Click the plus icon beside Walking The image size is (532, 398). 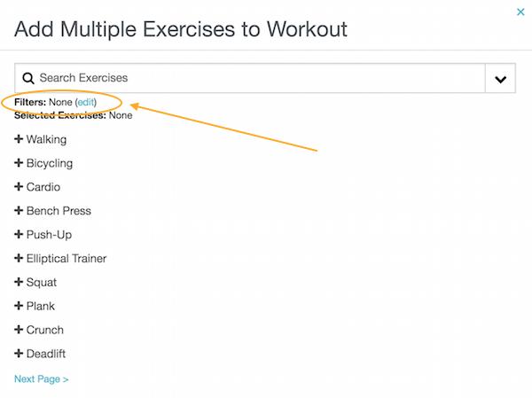click(20, 140)
